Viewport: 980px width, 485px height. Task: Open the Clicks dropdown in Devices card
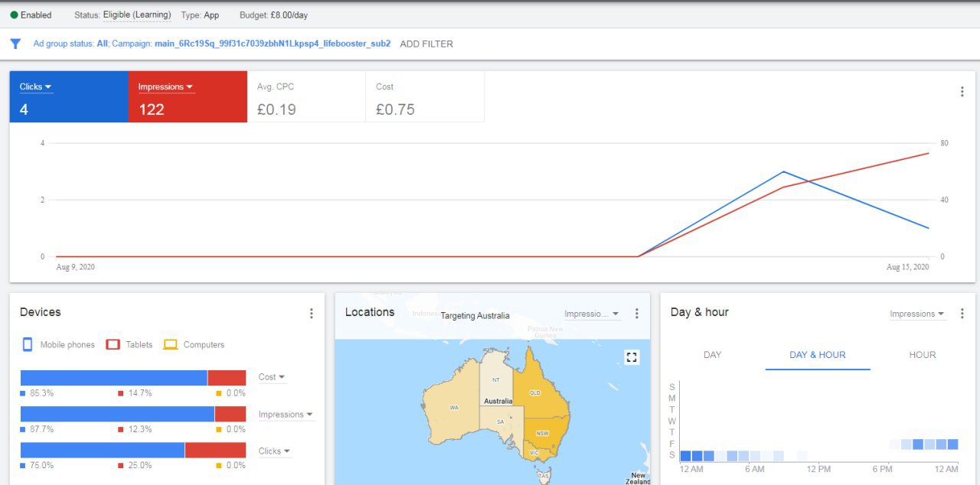point(274,451)
